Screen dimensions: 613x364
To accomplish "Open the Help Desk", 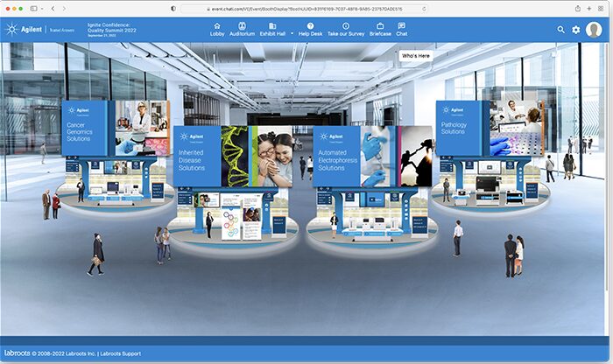I will click(x=310, y=29).
